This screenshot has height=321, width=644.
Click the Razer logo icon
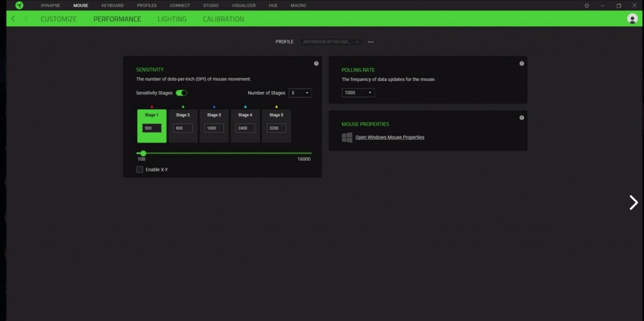[19, 5]
